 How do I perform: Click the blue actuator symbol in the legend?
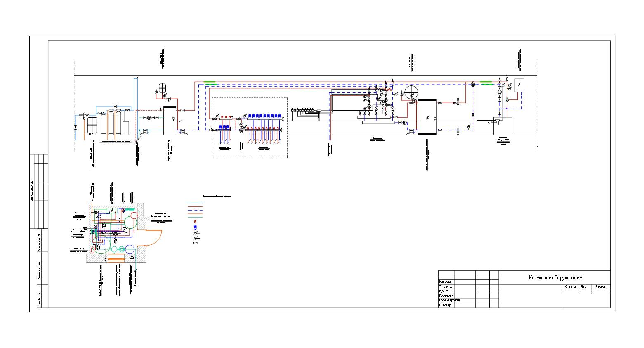tap(196, 227)
